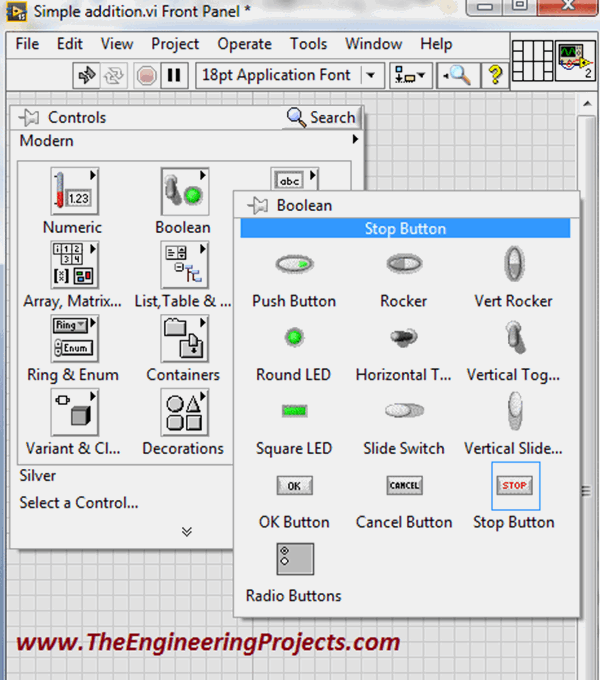600x680 pixels.
Task: Select the Rocker switch control
Action: click(x=404, y=265)
